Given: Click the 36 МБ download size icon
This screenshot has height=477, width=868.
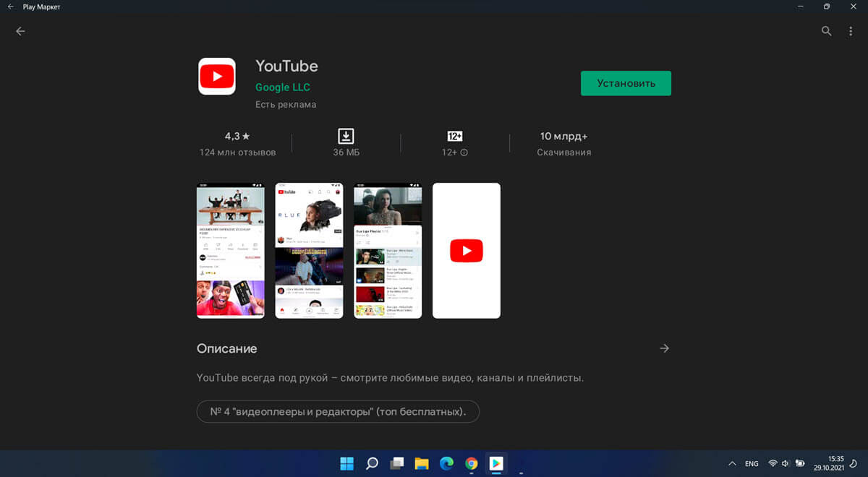Looking at the screenshot, I should (346, 136).
